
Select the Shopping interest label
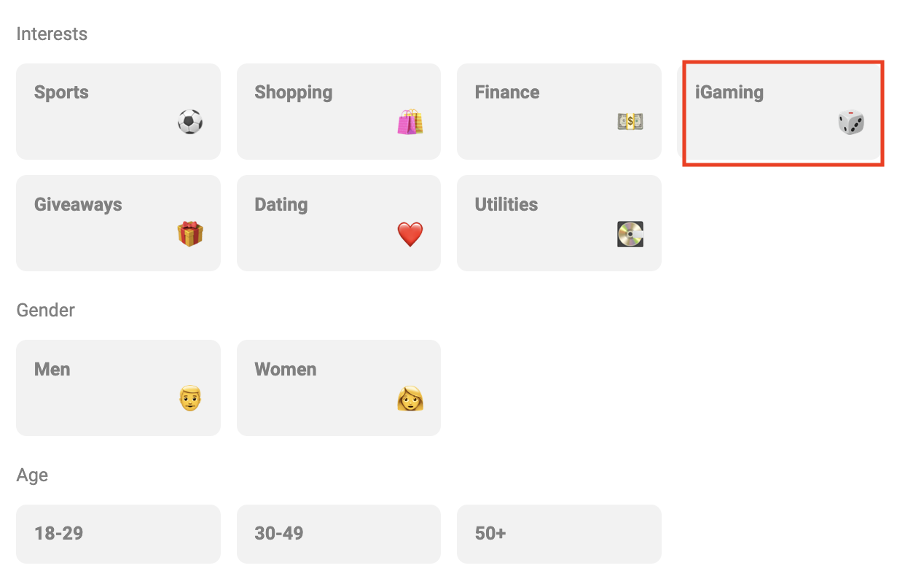tap(293, 93)
